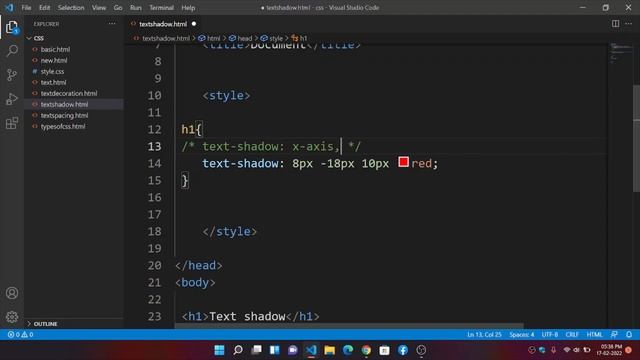The height and width of the screenshot is (360, 640).
Task: Click UTF-8 encoding in status bar
Action: [550, 334]
